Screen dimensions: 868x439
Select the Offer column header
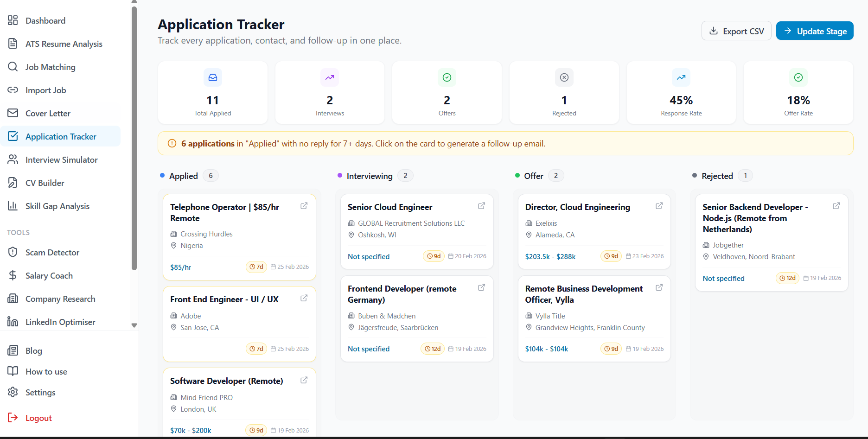[534, 176]
